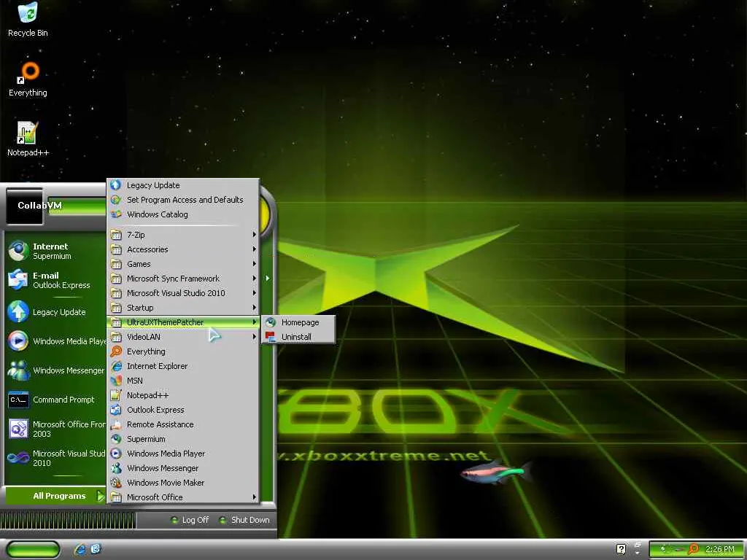Click the Supermium icon in programs list
Screen dimensions: 747x560
[116, 439]
